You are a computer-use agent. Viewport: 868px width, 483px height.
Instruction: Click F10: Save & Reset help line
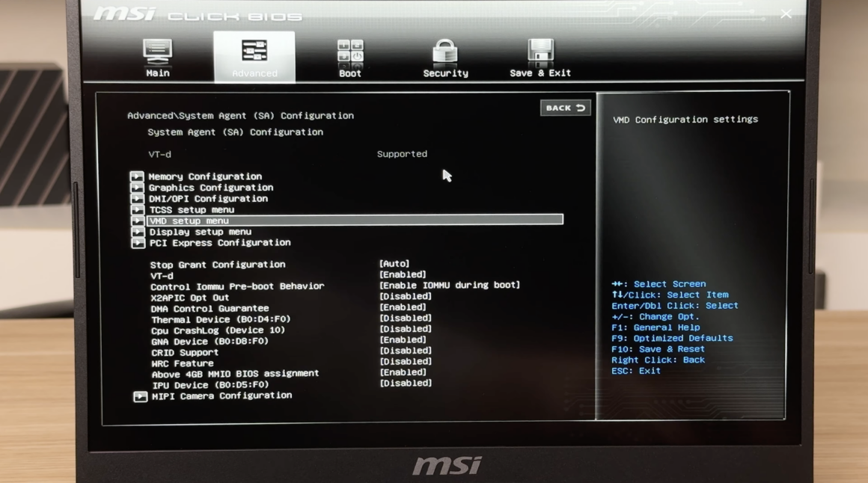pyautogui.click(x=658, y=349)
